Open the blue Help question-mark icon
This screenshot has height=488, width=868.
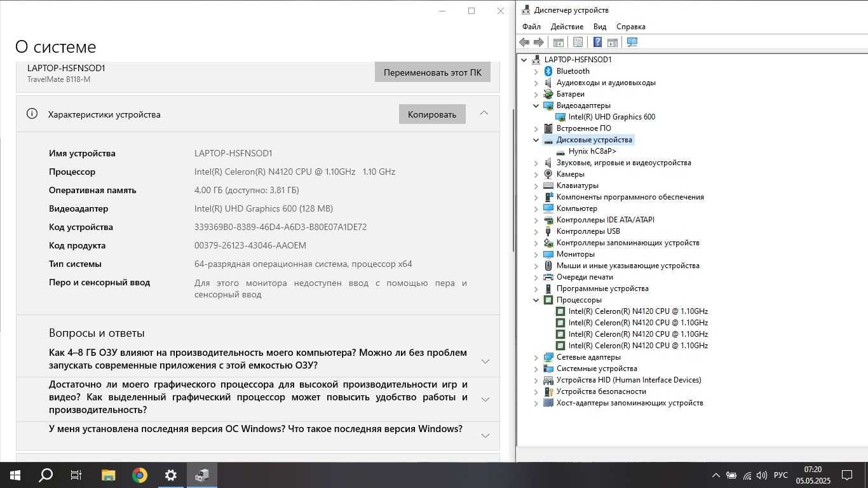click(597, 42)
